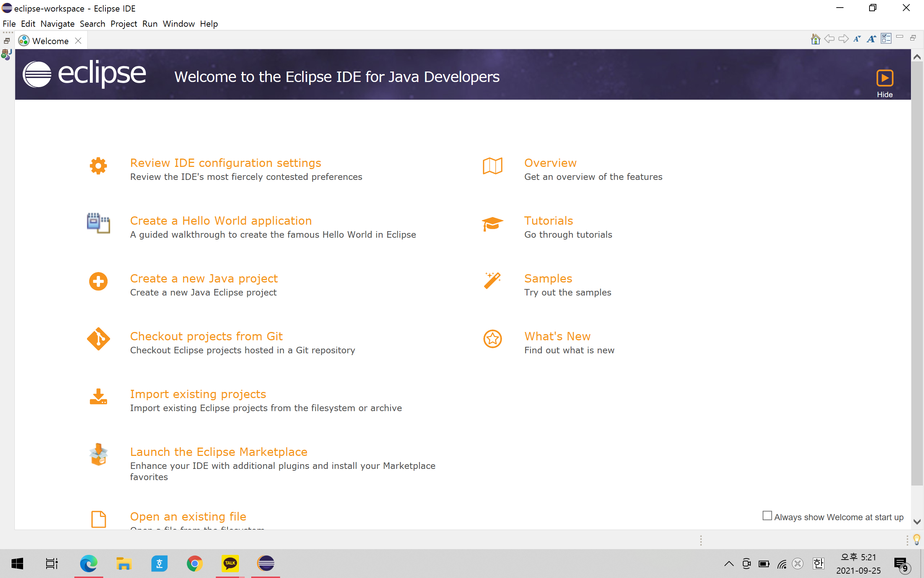The width and height of the screenshot is (924, 578).
Task: Click the Home icon in Welcome toolbar
Action: 815,39
